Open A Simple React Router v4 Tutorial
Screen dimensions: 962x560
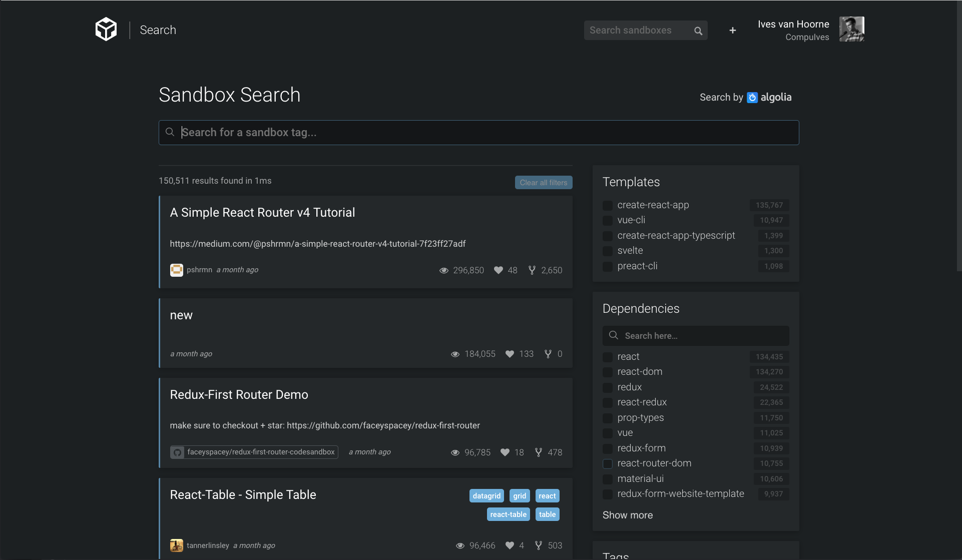coord(262,213)
